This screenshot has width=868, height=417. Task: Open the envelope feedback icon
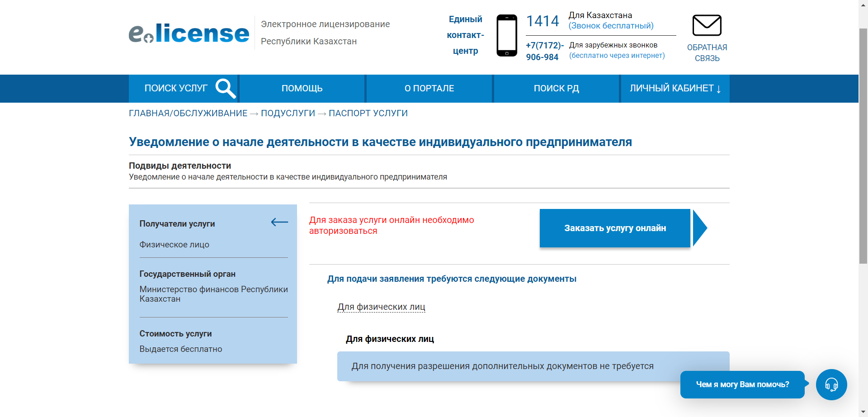(x=707, y=25)
